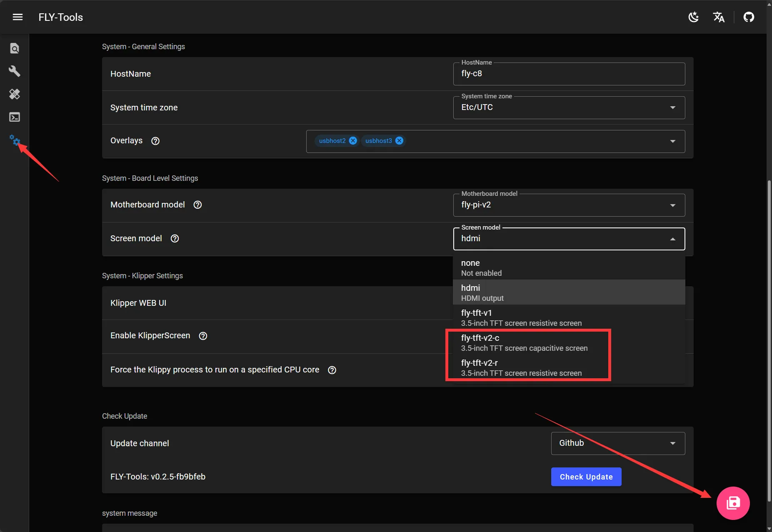Screen dimensions: 772x532
Task: Expand the System time zone dropdown
Action: coord(569,107)
